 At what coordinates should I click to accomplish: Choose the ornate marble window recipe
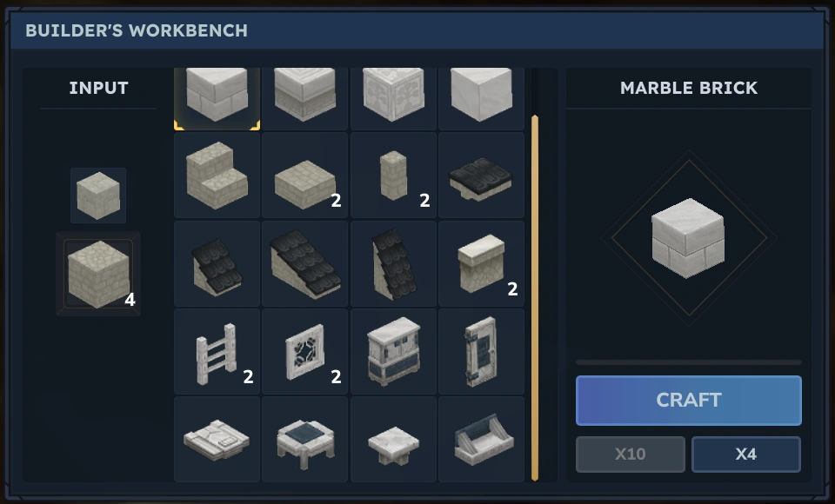(304, 351)
